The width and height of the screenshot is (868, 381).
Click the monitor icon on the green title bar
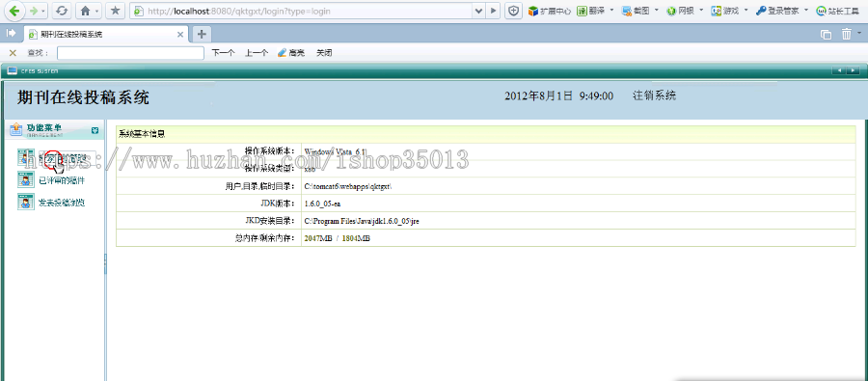click(13, 70)
